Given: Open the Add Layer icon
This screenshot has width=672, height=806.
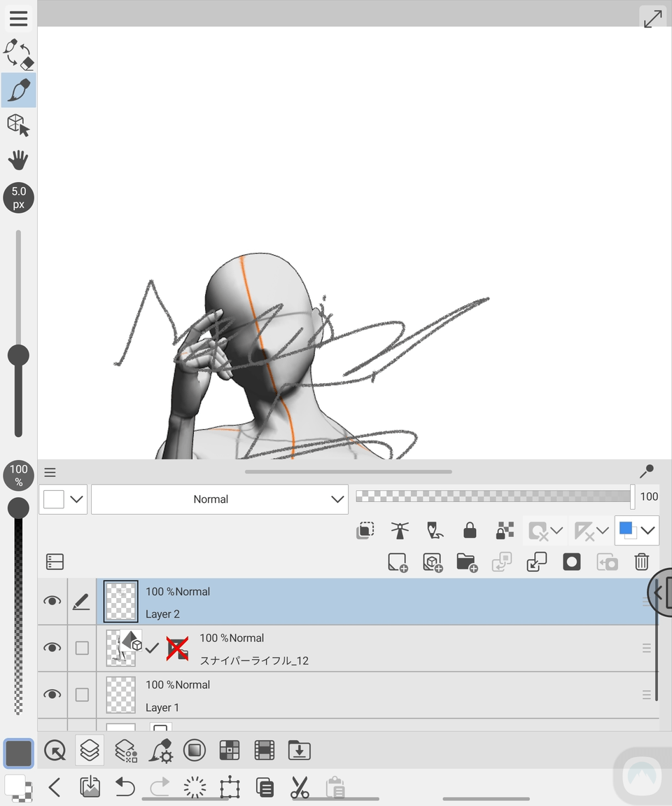Looking at the screenshot, I should coord(397,562).
